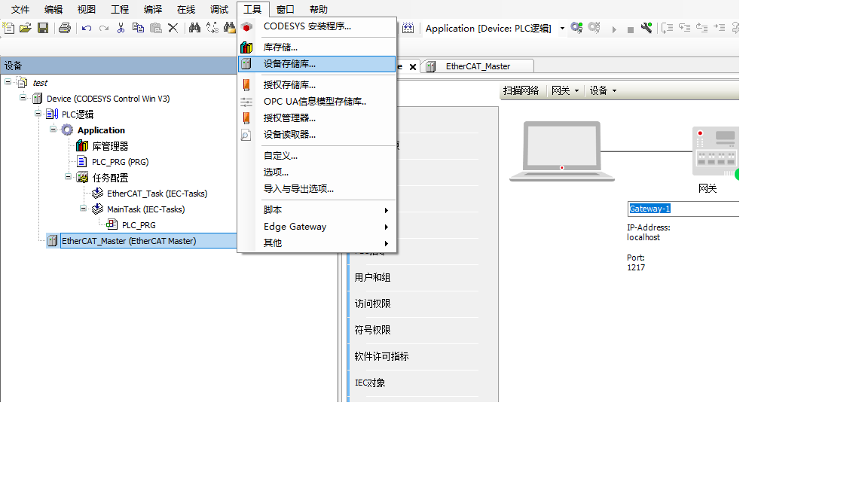Click the New File toolbar icon

click(9, 28)
